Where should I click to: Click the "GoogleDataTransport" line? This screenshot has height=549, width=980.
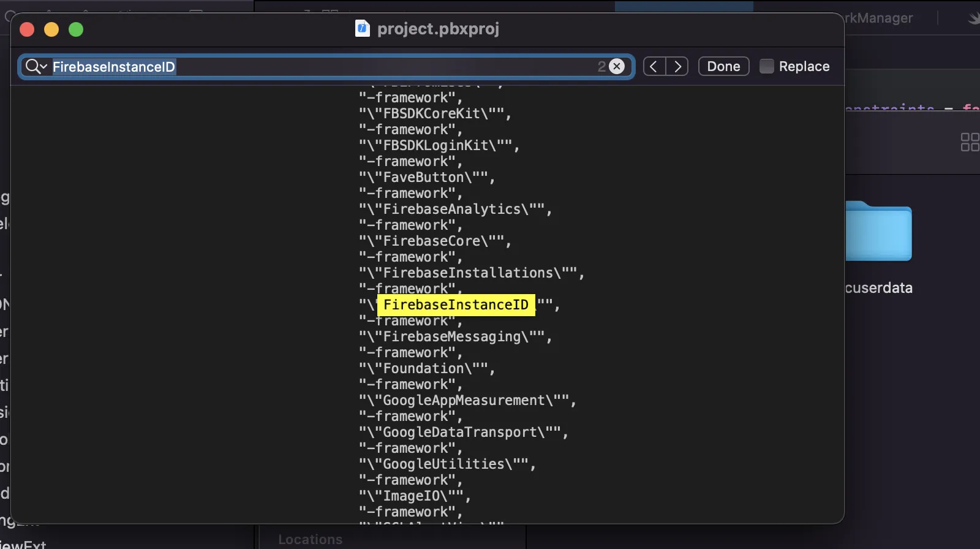(464, 432)
